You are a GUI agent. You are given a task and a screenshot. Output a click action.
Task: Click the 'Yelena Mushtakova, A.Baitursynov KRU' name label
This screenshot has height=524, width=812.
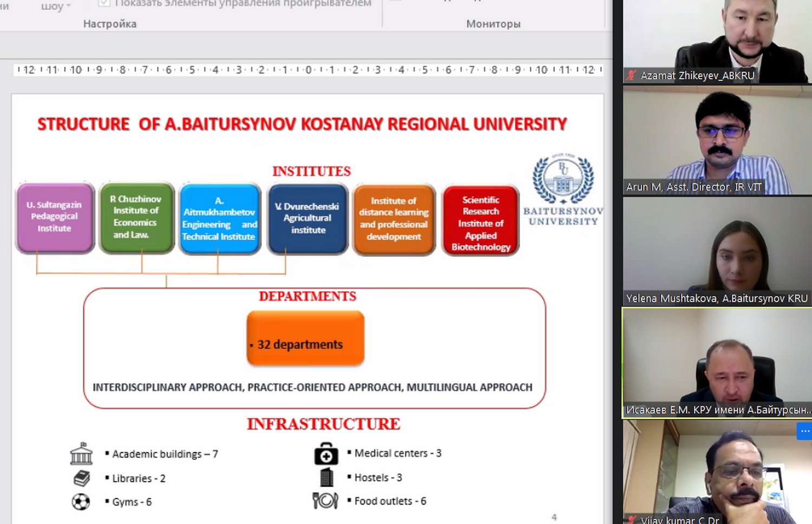point(717,298)
